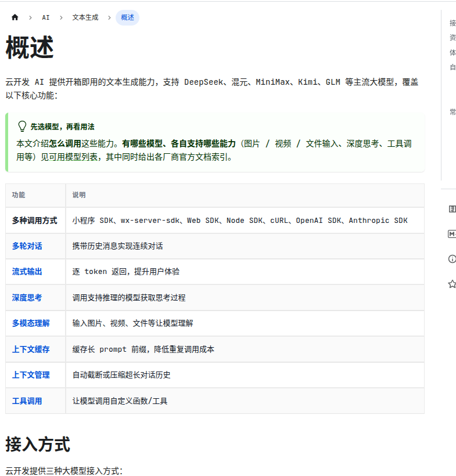This screenshot has width=456, height=476.
Task: Open the 工具调用 link
Action: (x=27, y=401)
